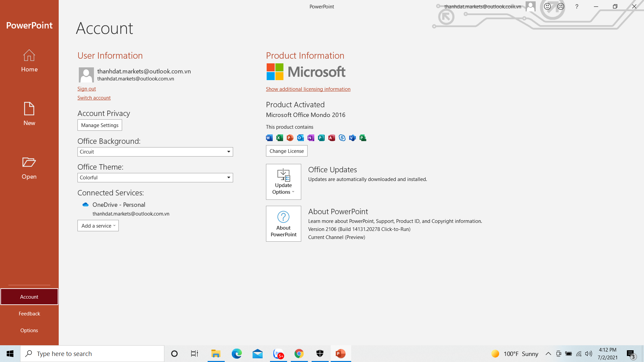Send a frown feedback
The width and height of the screenshot is (644, 362).
click(561, 6)
